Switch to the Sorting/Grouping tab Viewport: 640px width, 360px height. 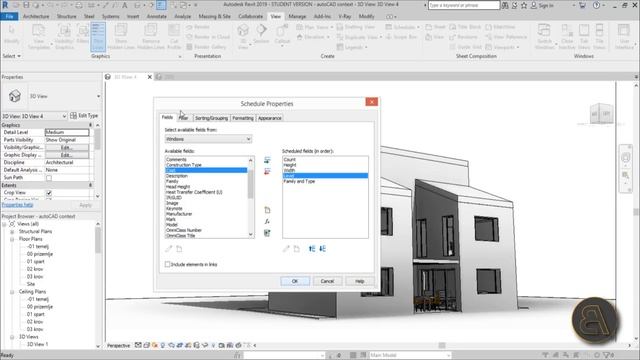tap(211, 118)
